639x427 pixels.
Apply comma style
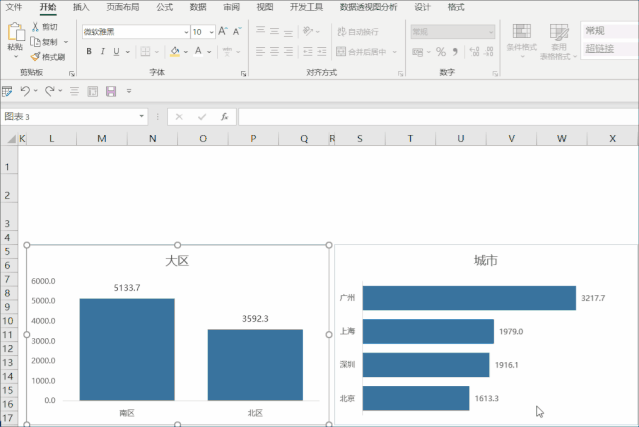pyautogui.click(x=455, y=52)
